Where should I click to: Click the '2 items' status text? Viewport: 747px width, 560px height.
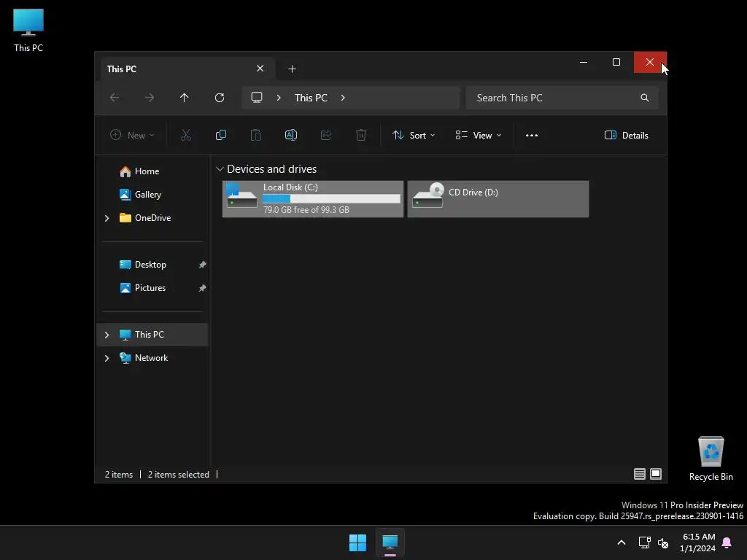(119, 474)
